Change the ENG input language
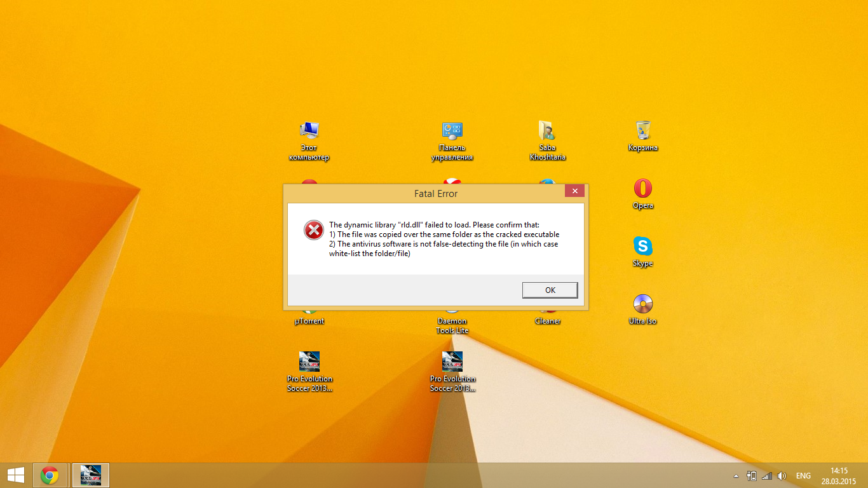868x488 pixels. tap(803, 476)
